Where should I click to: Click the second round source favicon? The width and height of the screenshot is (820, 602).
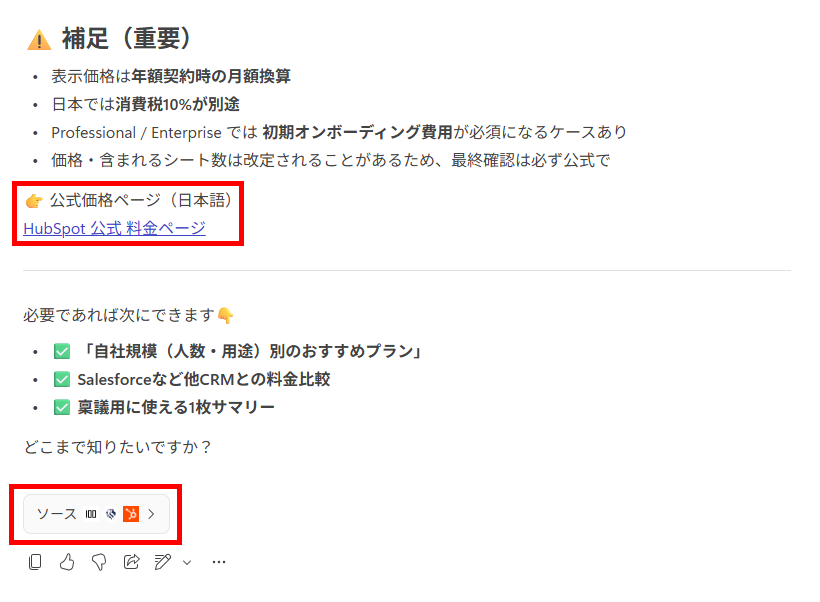pyautogui.click(x=111, y=514)
